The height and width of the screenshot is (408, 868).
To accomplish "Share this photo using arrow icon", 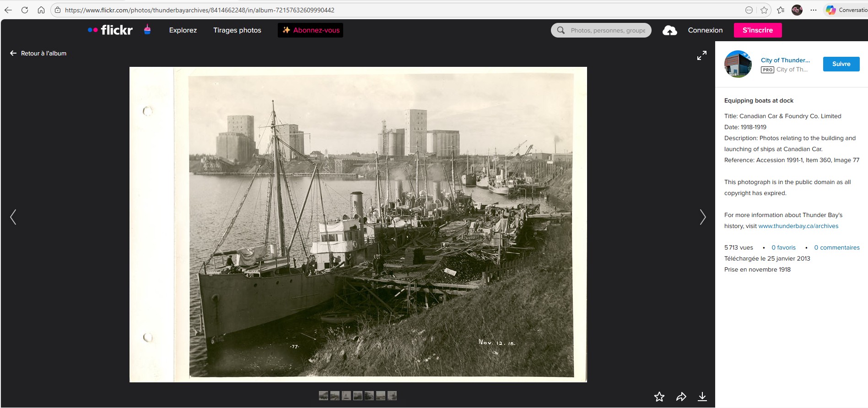I will click(x=681, y=397).
